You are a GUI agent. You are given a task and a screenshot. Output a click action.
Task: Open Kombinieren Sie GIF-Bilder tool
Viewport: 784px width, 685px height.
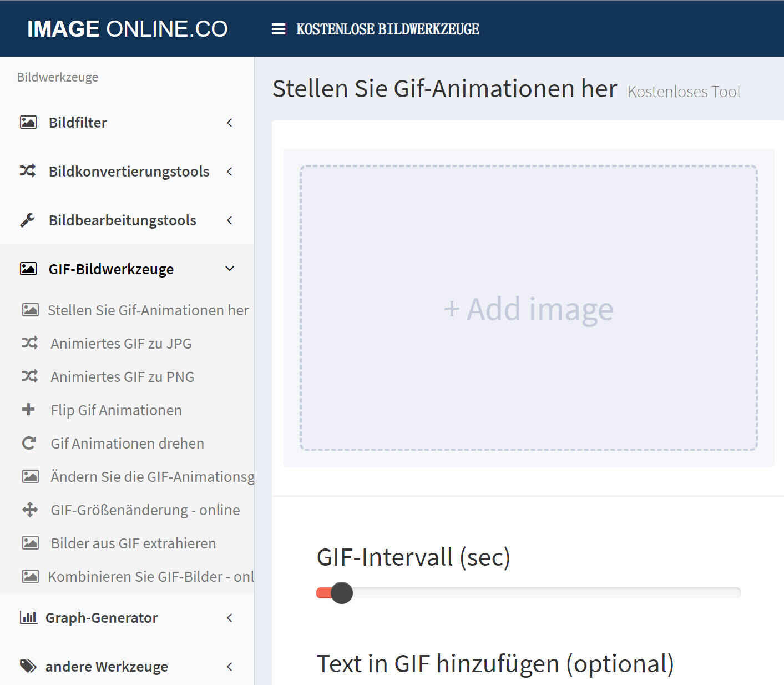pyautogui.click(x=151, y=577)
